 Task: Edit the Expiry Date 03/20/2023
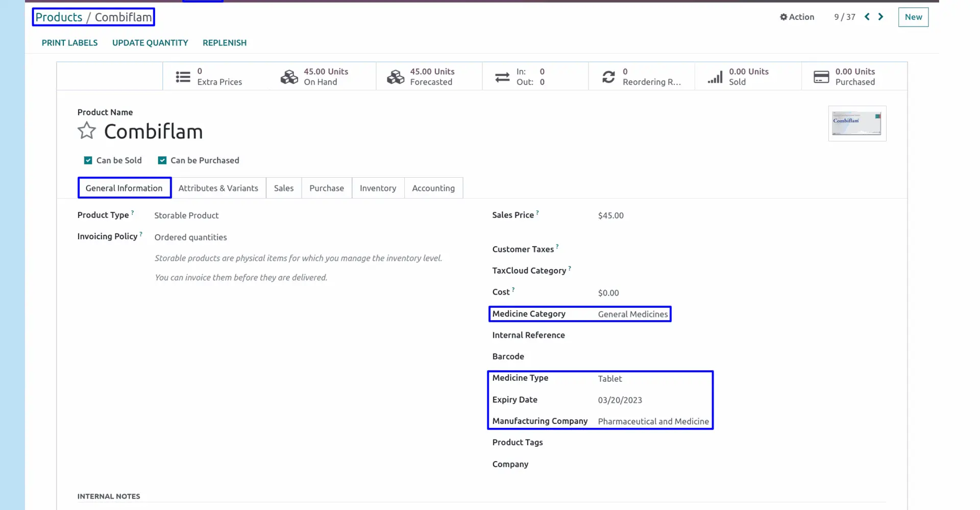620,400
